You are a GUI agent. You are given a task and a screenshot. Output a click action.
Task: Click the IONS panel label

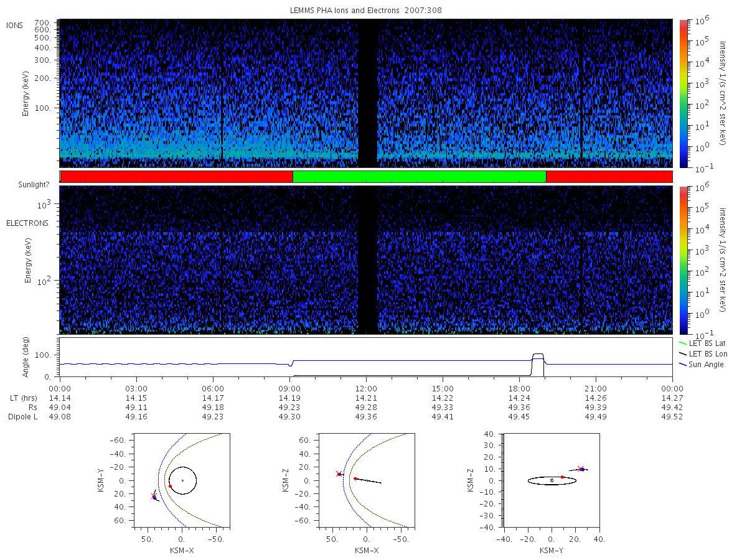tap(15, 25)
